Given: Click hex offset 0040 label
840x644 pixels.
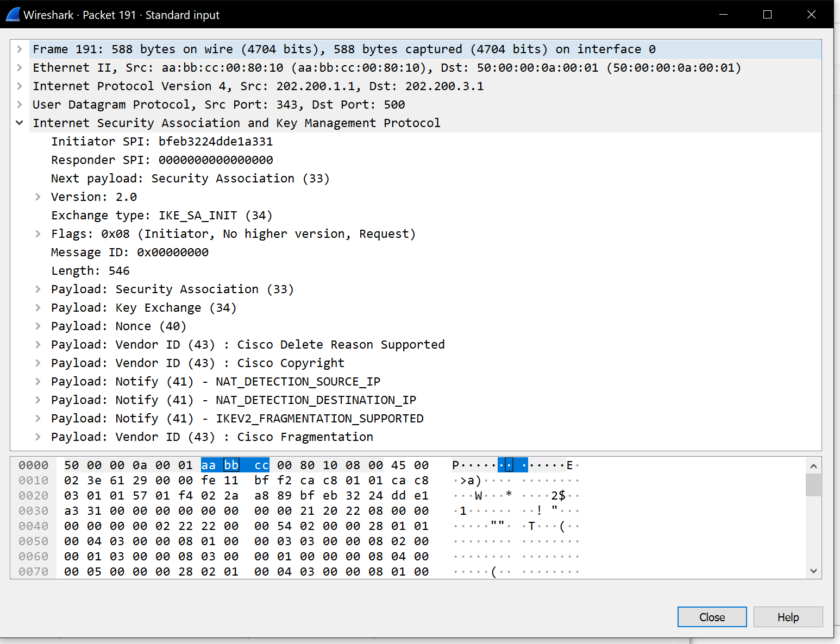Looking at the screenshot, I should point(34,526).
